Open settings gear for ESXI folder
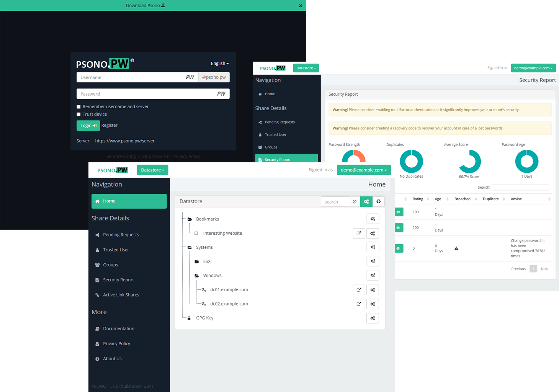The image size is (559, 392). tap(373, 261)
